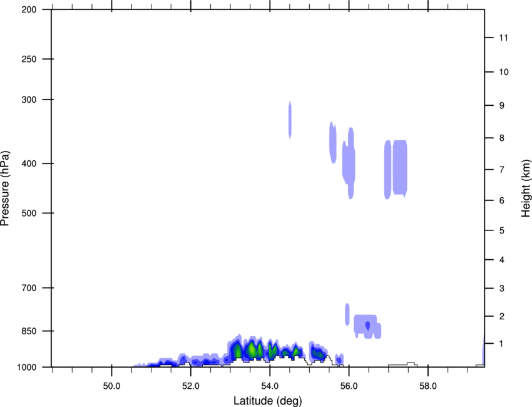Click the 5 km height label
Image resolution: width=532 pixels, height=407 pixels.
502,230
